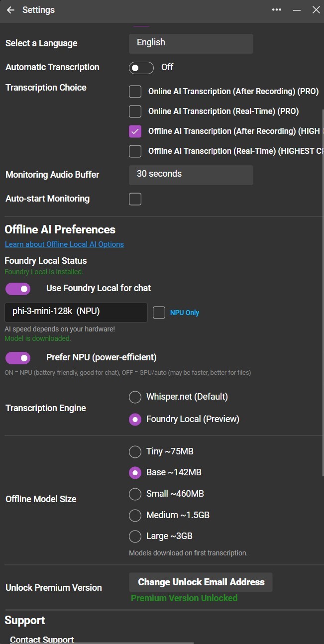Open the Contact Support link
Image resolution: width=324 pixels, height=644 pixels.
(x=42, y=640)
